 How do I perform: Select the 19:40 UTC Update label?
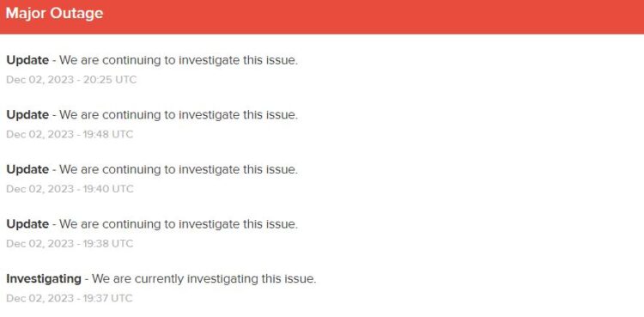(27, 169)
